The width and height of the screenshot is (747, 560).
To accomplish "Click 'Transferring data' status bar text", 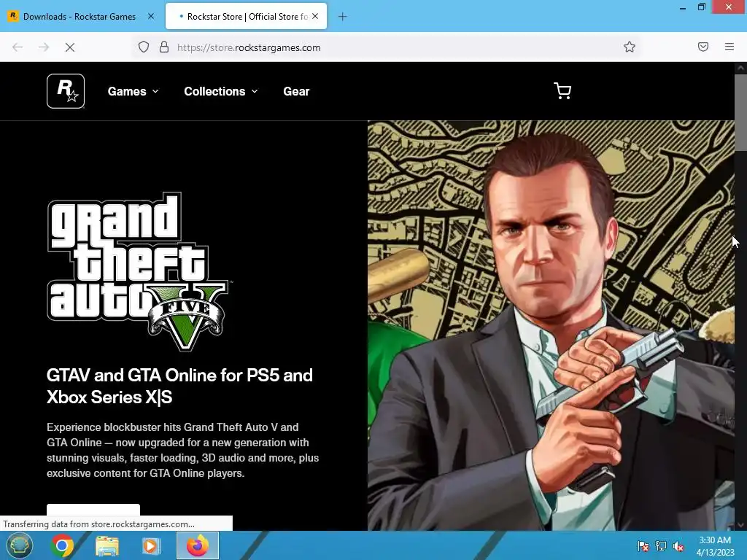I will pos(98,524).
